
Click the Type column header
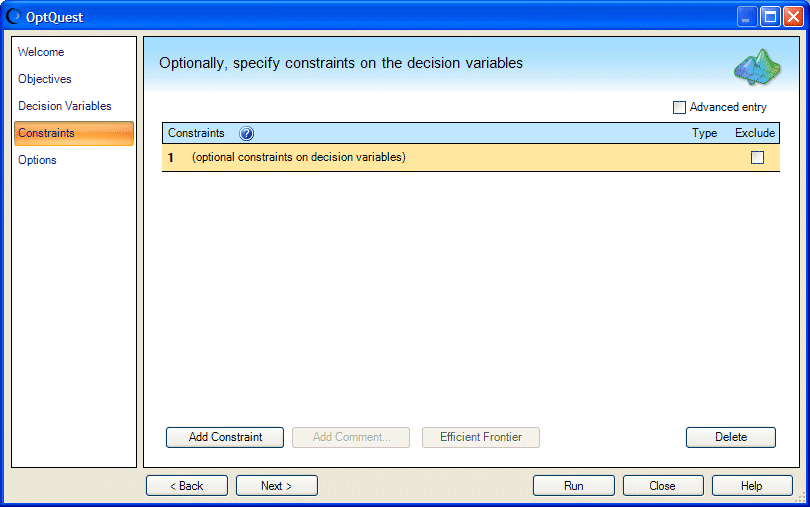pyautogui.click(x=704, y=133)
